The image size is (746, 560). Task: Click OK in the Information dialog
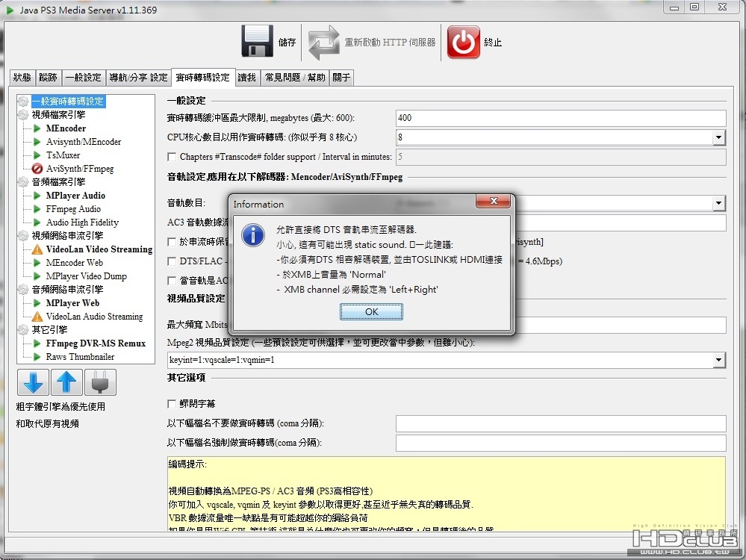coord(371,311)
